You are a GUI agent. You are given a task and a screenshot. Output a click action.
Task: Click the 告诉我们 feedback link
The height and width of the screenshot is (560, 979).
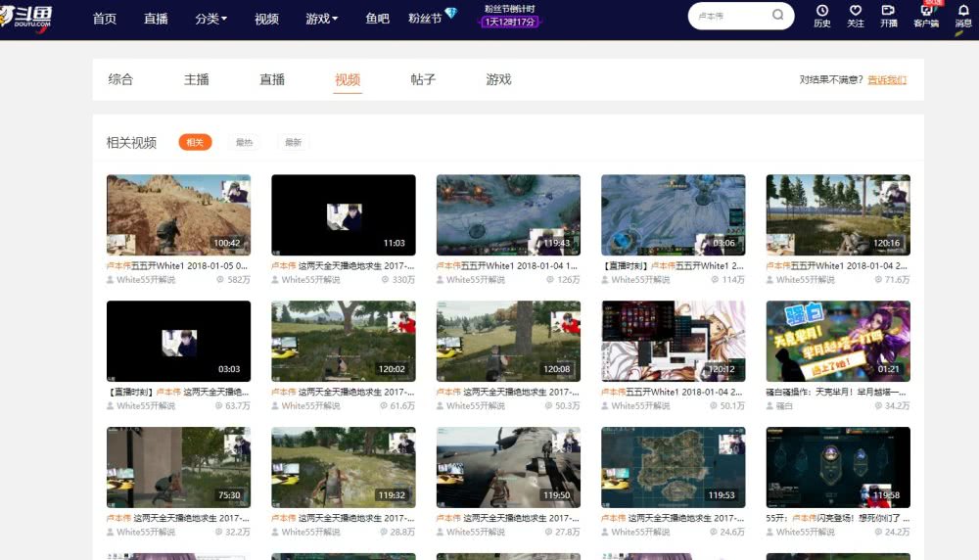(x=886, y=80)
